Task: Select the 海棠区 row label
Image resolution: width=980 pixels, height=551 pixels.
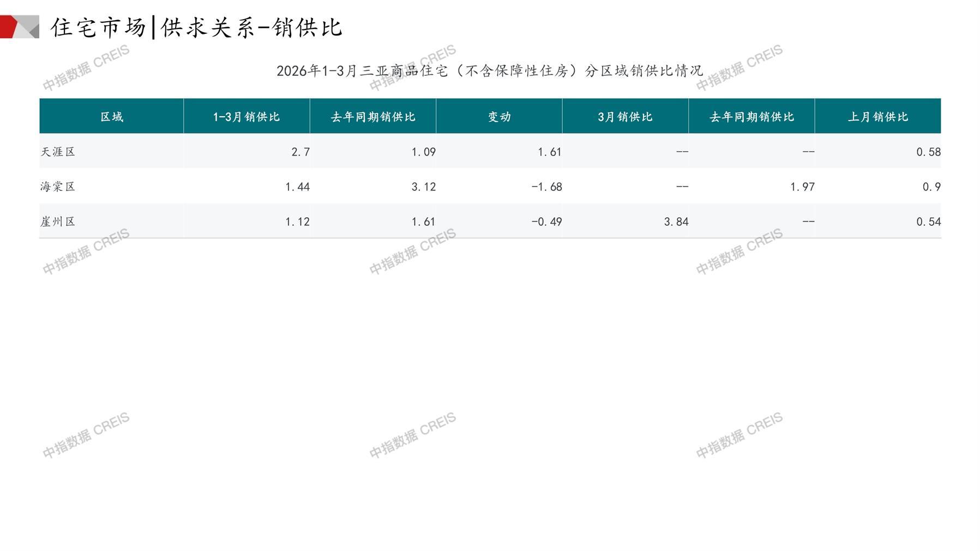Action: click(x=58, y=187)
